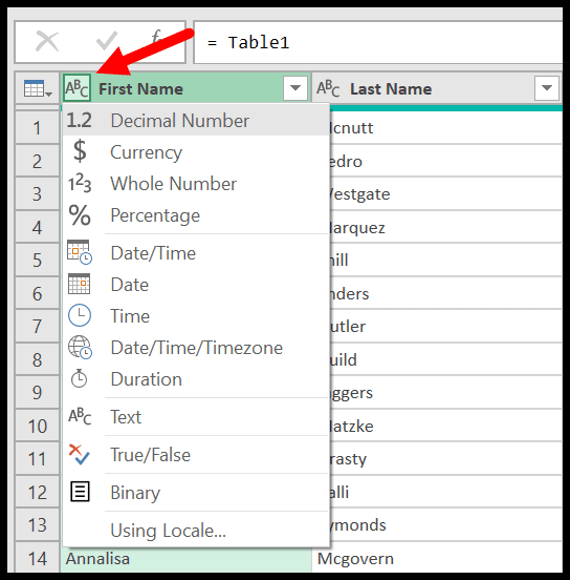Expand the First Name filter dropdown arrow

[x=295, y=88]
